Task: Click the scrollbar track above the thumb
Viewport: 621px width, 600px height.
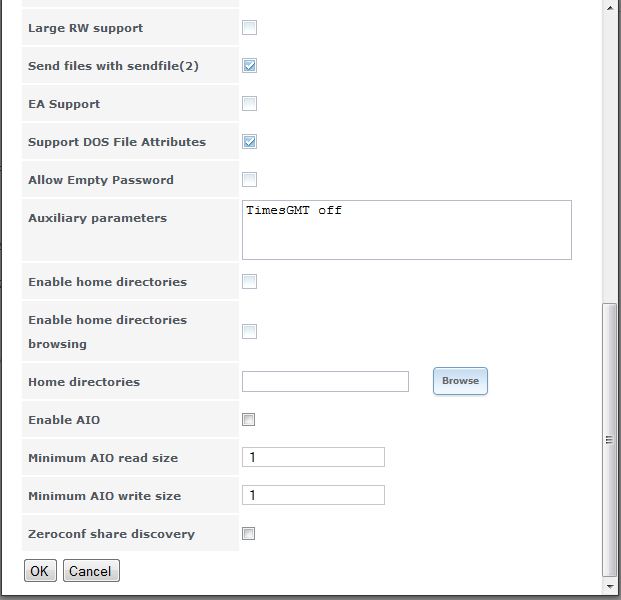Action: pos(609,150)
